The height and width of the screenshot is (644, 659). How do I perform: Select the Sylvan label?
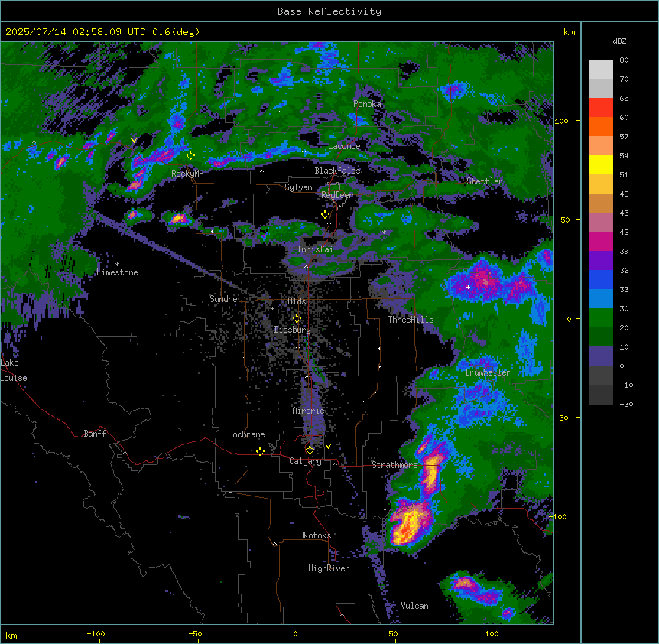click(x=298, y=187)
